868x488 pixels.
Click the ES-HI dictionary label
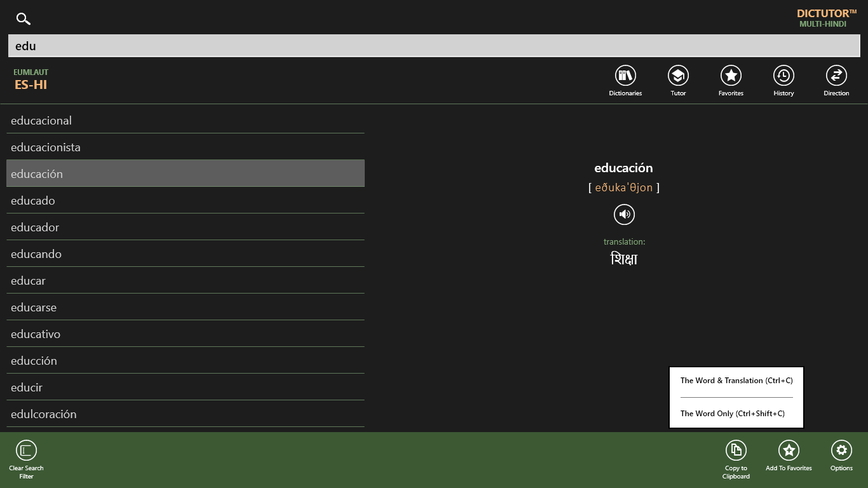[31, 85]
